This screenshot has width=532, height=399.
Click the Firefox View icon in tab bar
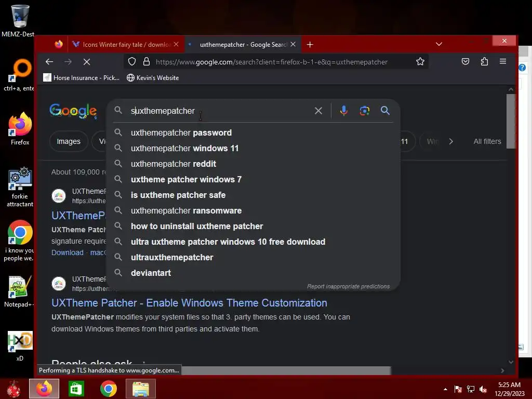click(x=58, y=44)
